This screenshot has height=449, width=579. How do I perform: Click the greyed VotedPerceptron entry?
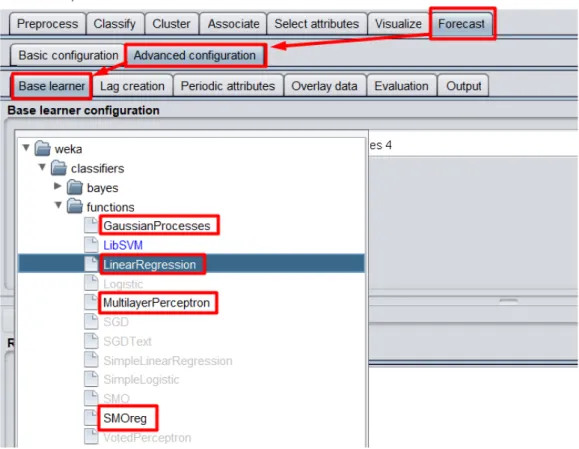click(x=147, y=438)
